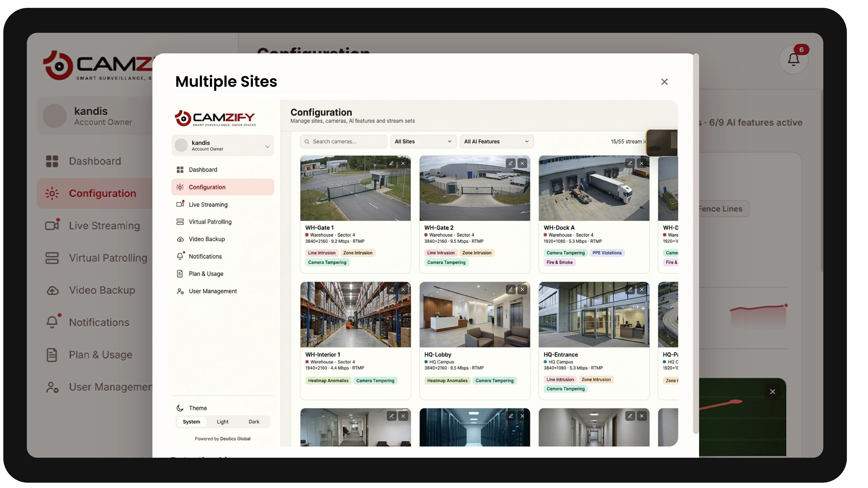The height and width of the screenshot is (488, 868).
Task: Edit the WH-Dock A camera
Action: click(x=630, y=163)
